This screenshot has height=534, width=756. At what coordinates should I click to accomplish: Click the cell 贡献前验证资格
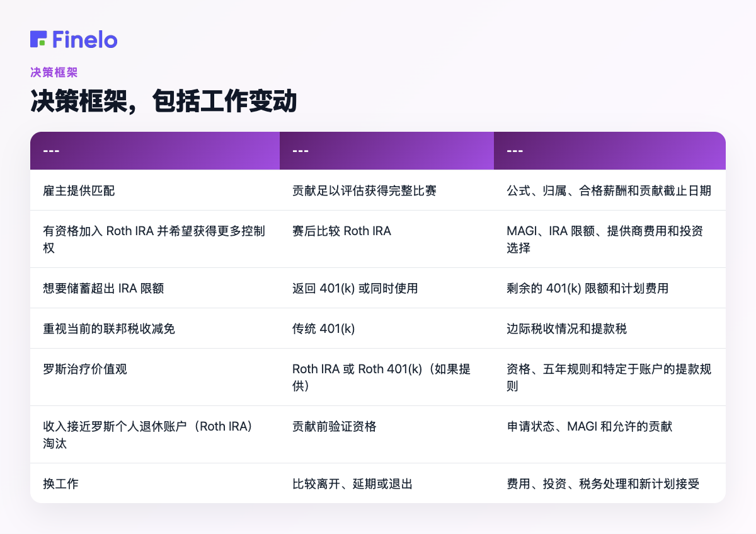click(x=387, y=435)
